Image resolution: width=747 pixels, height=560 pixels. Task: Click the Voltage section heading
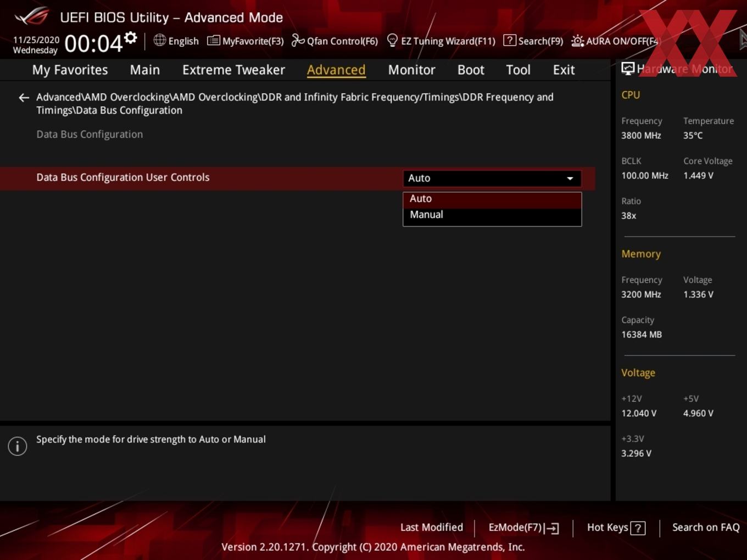[x=638, y=373]
